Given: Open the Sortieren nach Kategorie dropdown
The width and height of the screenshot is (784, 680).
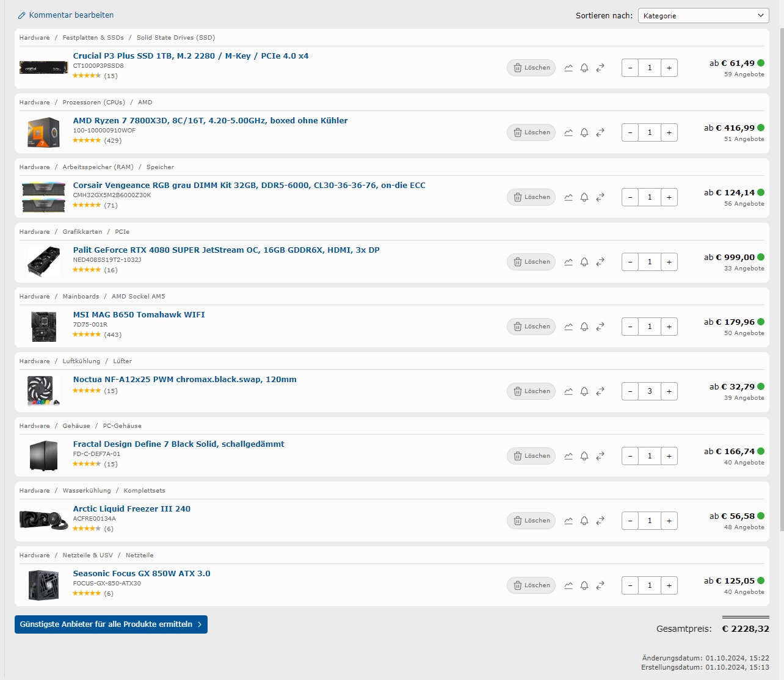Looking at the screenshot, I should (703, 16).
